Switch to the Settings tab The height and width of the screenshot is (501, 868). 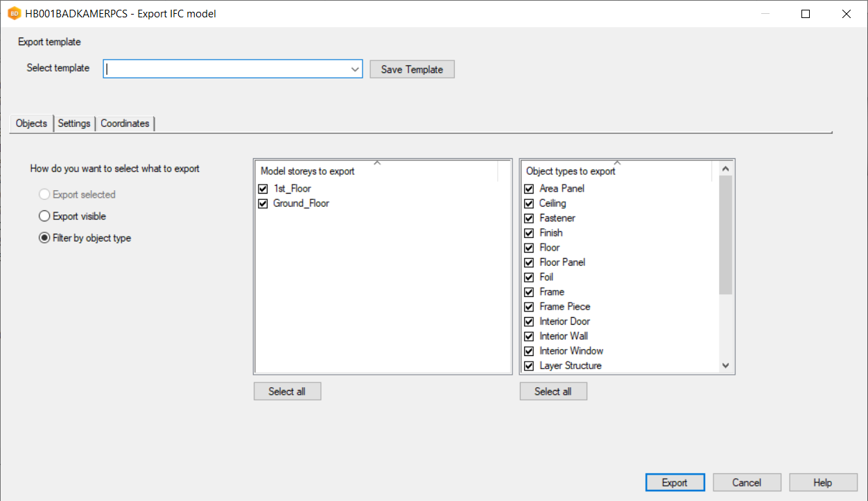tap(74, 124)
